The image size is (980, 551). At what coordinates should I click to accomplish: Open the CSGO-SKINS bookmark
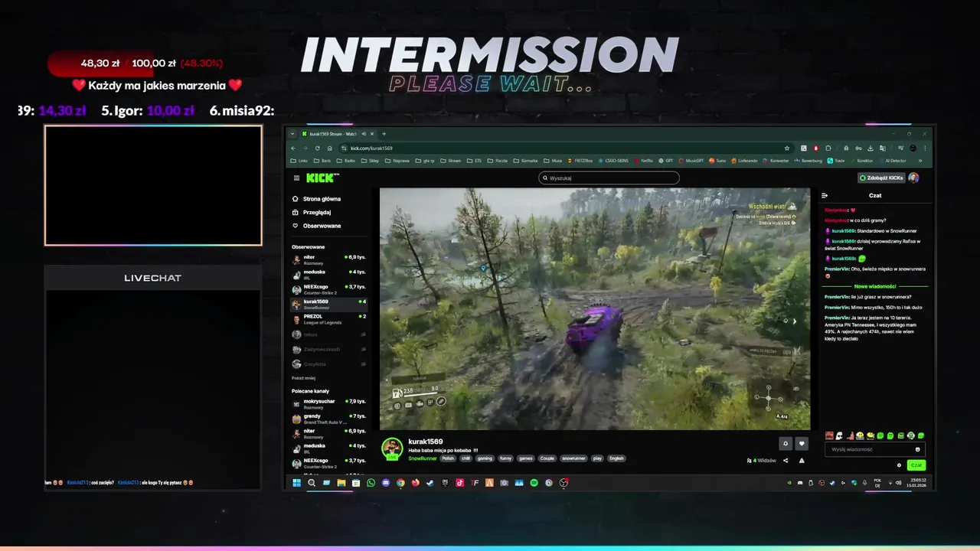(613, 161)
